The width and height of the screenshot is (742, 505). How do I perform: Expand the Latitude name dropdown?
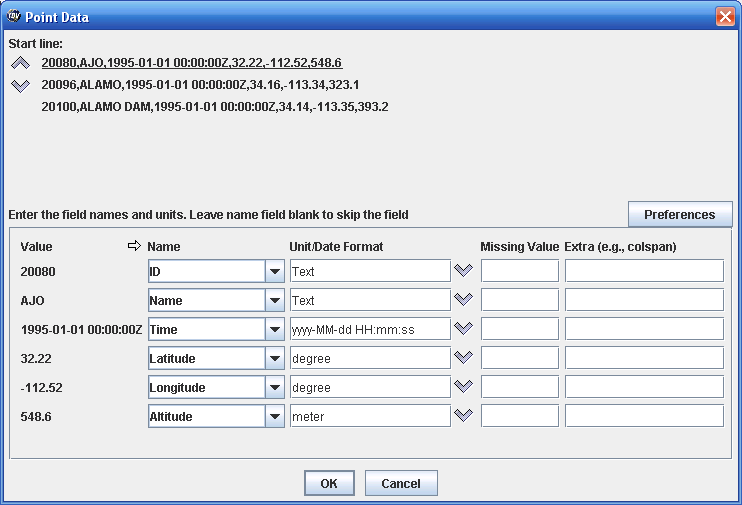pyautogui.click(x=274, y=358)
